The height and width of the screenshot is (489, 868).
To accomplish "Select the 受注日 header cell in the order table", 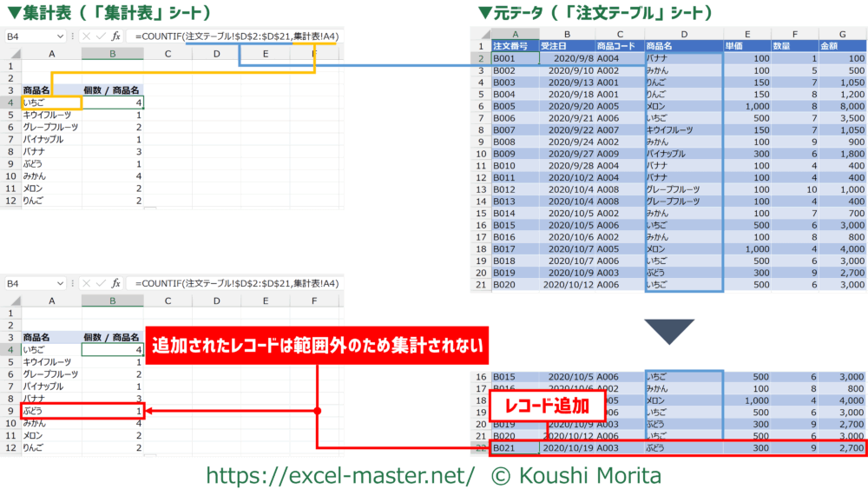I will pos(566,46).
